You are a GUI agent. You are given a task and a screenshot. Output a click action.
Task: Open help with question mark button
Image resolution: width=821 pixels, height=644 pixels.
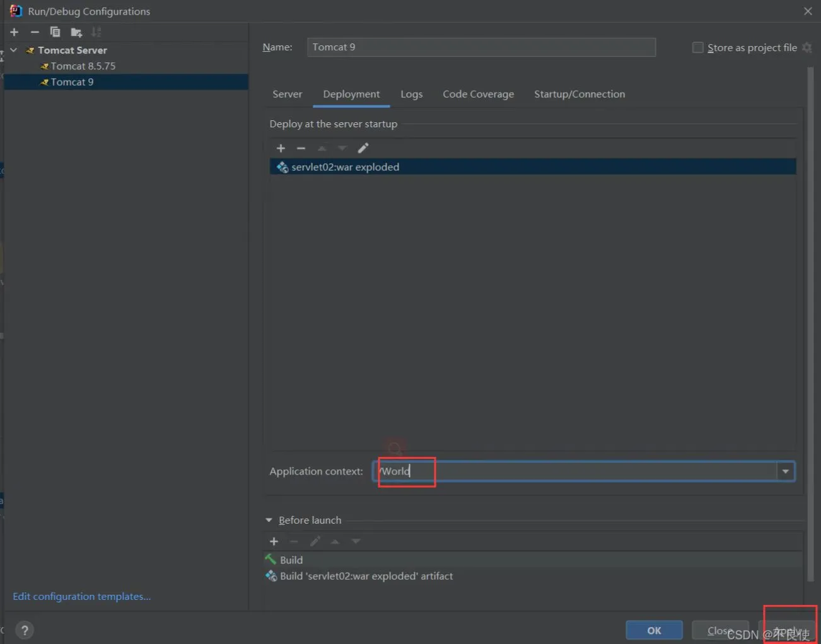[25, 630]
